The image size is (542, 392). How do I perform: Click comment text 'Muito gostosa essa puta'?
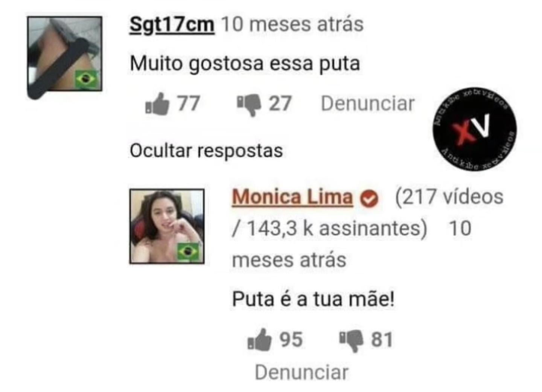(245, 63)
